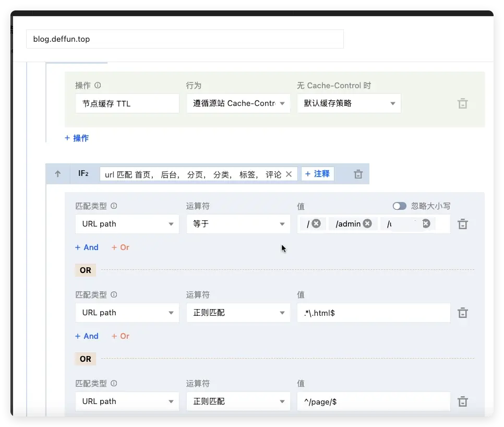Screen dimensions: 504x427
Task: Open the 等于 operator dropdown
Action: click(238, 224)
